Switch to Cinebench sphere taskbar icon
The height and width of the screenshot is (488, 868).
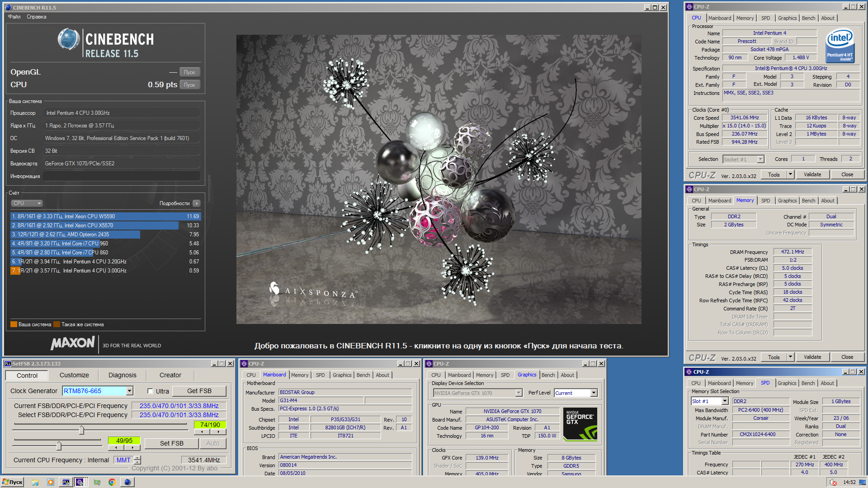[x=127, y=482]
